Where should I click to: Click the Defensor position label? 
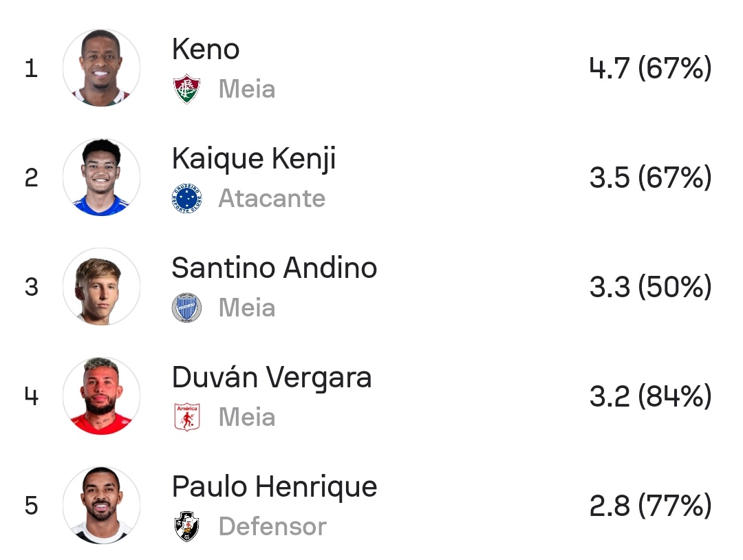(x=272, y=527)
